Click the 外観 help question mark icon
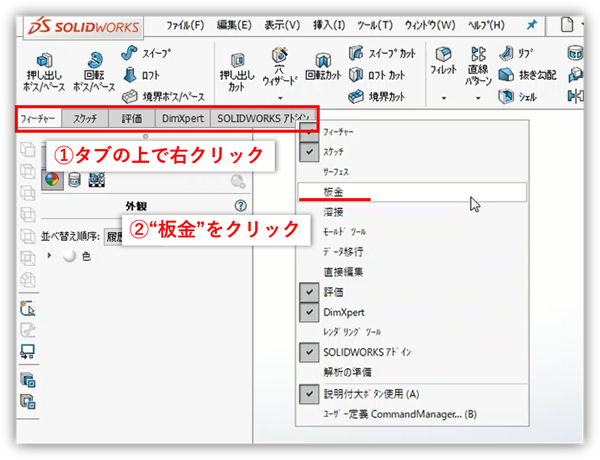This screenshot has width=600, height=460. (x=240, y=206)
